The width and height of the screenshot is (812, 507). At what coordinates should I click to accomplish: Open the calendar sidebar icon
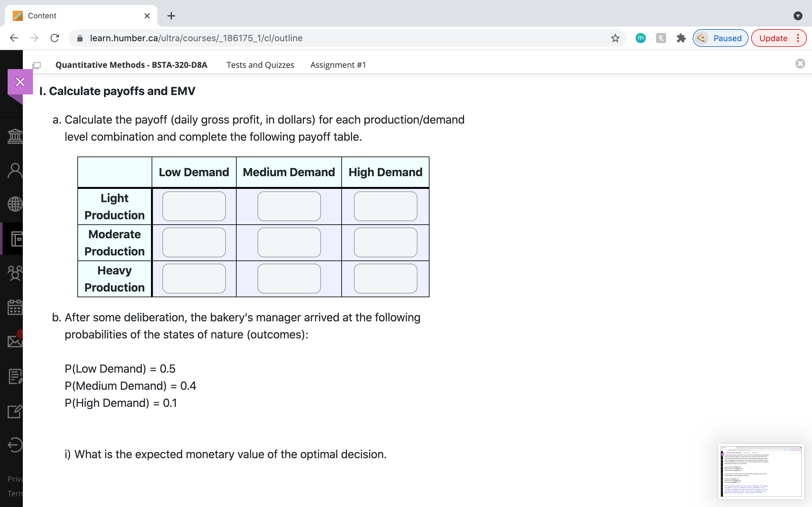(x=15, y=307)
